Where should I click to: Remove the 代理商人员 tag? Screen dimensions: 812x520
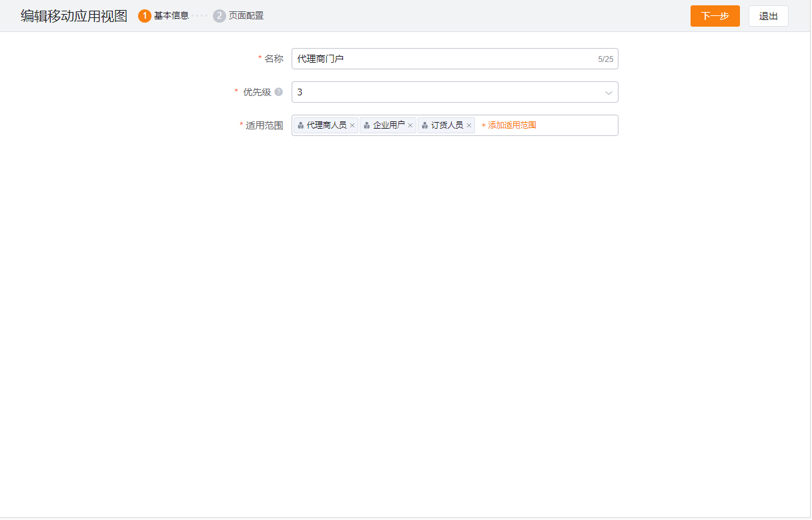point(352,125)
